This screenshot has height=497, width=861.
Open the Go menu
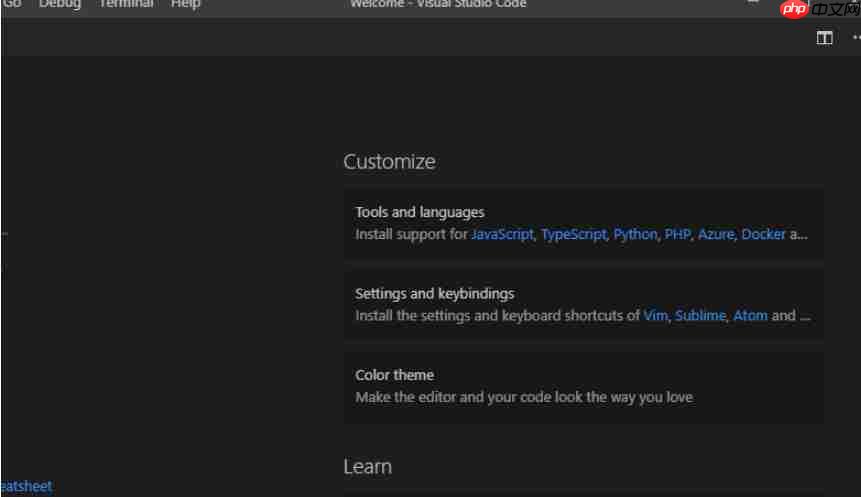pos(12,4)
